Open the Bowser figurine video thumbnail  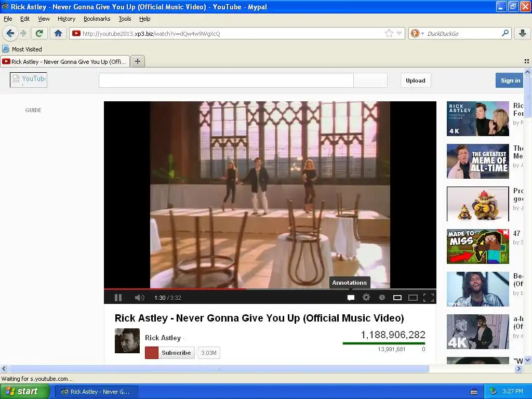478,204
